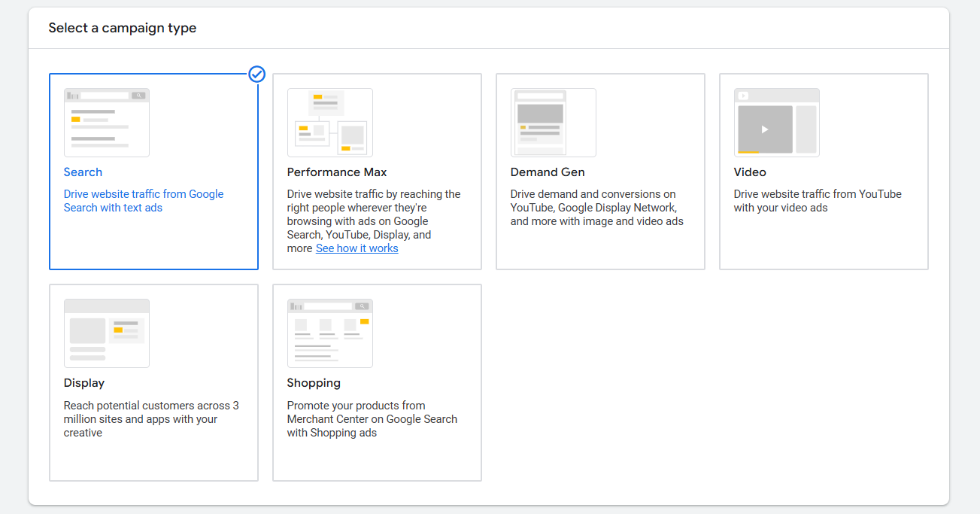This screenshot has height=514, width=980.
Task: Select the "Search" campaign type title
Action: point(83,172)
